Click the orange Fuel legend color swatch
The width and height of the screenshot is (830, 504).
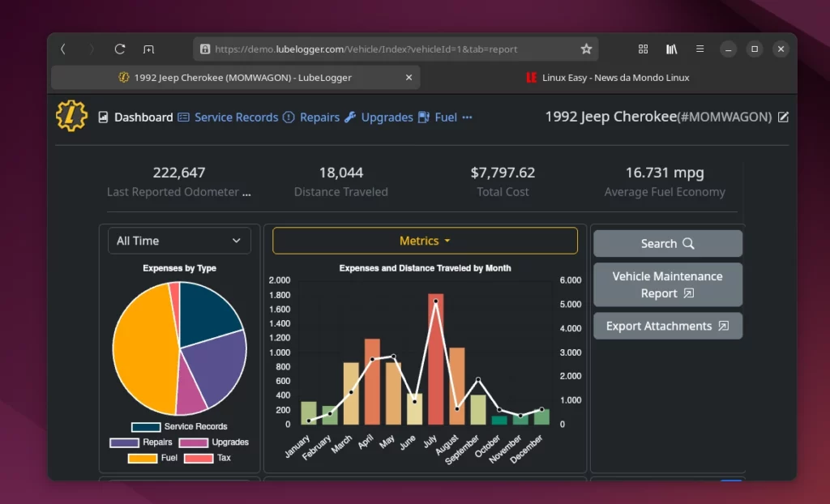pos(143,458)
